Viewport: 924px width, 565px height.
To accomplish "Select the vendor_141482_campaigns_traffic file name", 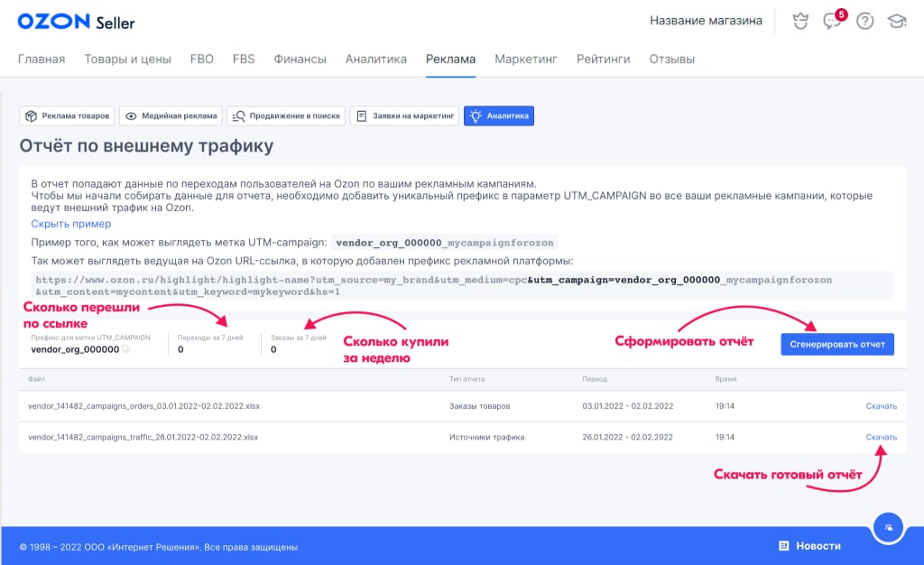I will click(x=143, y=437).
